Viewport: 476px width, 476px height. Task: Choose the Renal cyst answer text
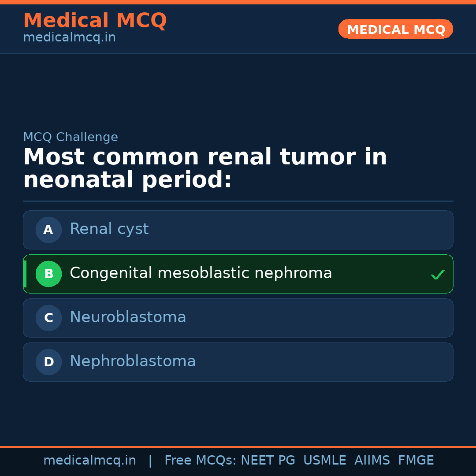pyautogui.click(x=109, y=229)
